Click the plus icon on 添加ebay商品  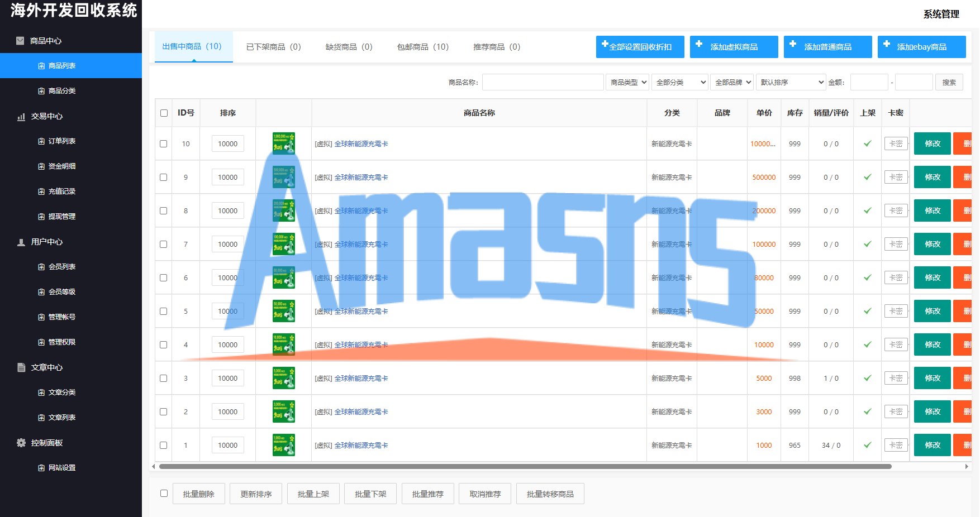pyautogui.click(x=887, y=44)
